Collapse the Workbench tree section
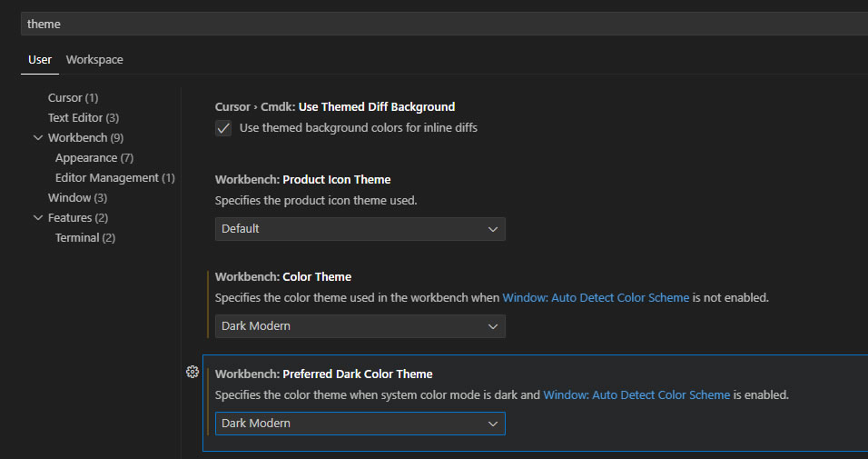The height and width of the screenshot is (459, 868). 38,138
